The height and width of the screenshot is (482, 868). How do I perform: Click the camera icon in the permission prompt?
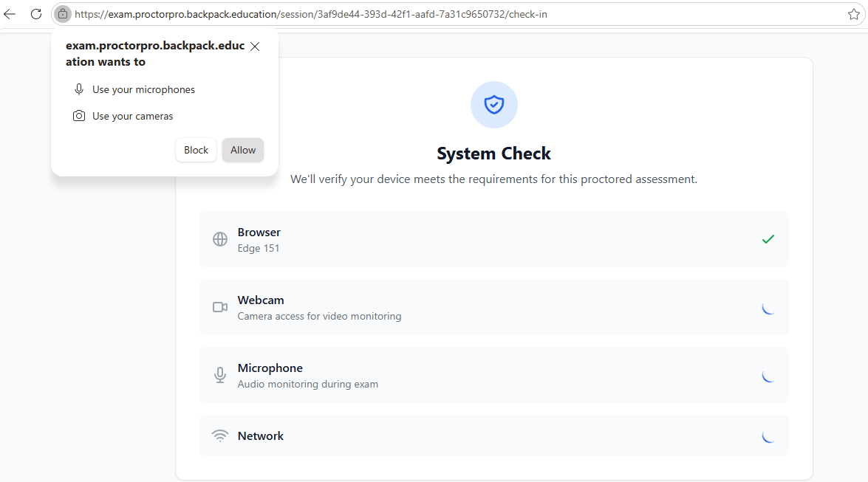(x=79, y=116)
